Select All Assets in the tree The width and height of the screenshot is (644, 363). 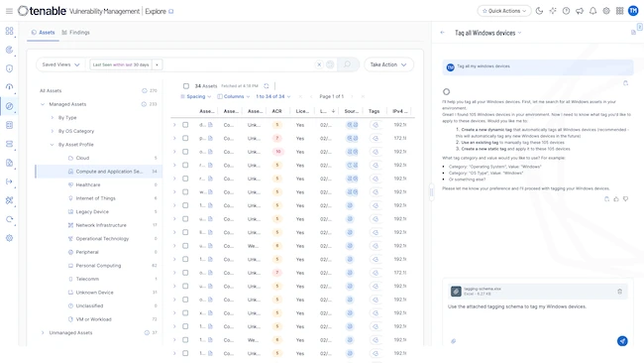[51, 90]
